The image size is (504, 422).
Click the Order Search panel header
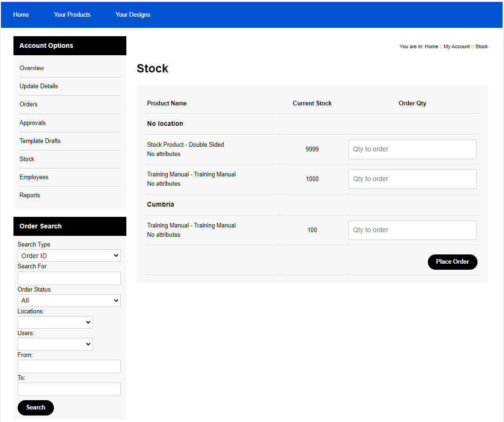point(70,227)
